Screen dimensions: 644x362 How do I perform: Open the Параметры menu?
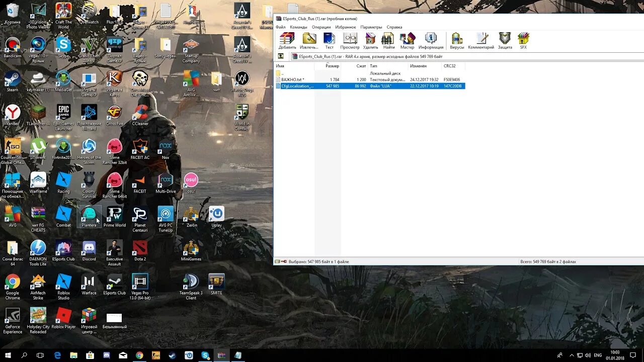[371, 27]
